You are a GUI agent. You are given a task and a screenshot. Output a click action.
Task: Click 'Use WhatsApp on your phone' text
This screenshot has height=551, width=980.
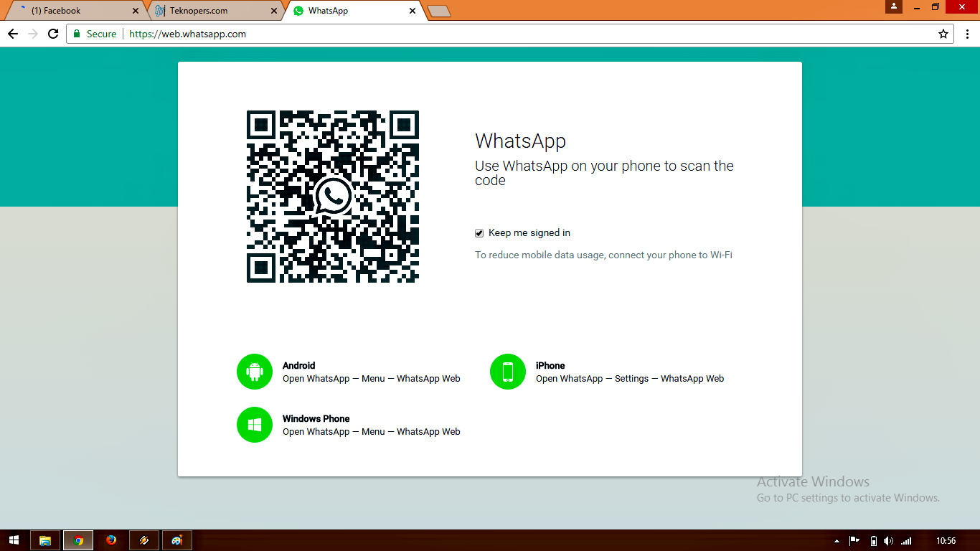604,173
